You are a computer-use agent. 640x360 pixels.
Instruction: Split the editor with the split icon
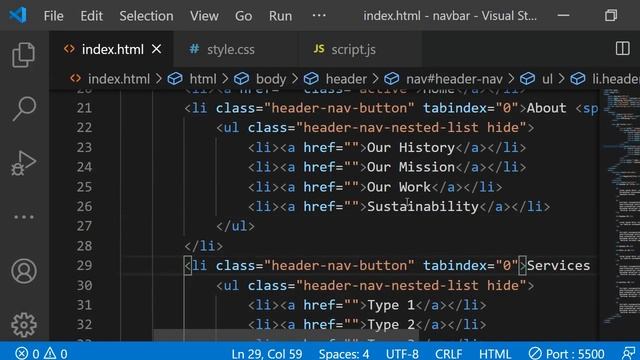622,49
